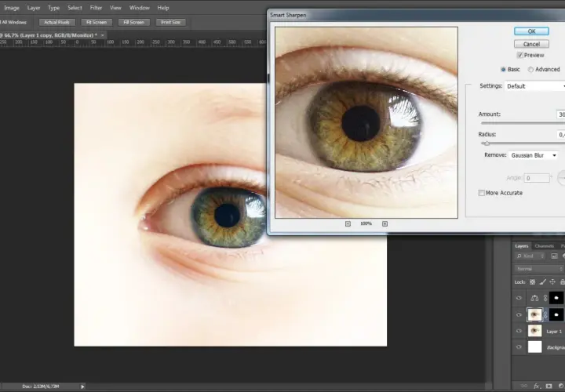This screenshot has height=392, width=565.
Task: Uncheck the Preview checkbox
Action: click(x=520, y=56)
